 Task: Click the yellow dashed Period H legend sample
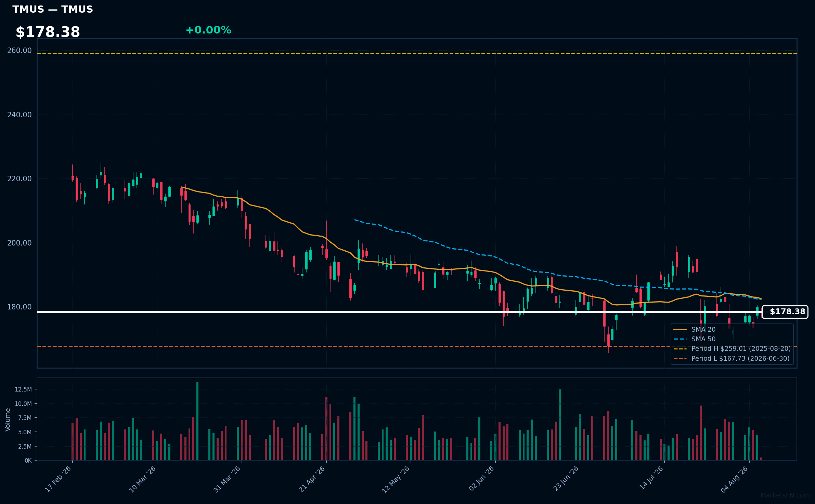680,349
